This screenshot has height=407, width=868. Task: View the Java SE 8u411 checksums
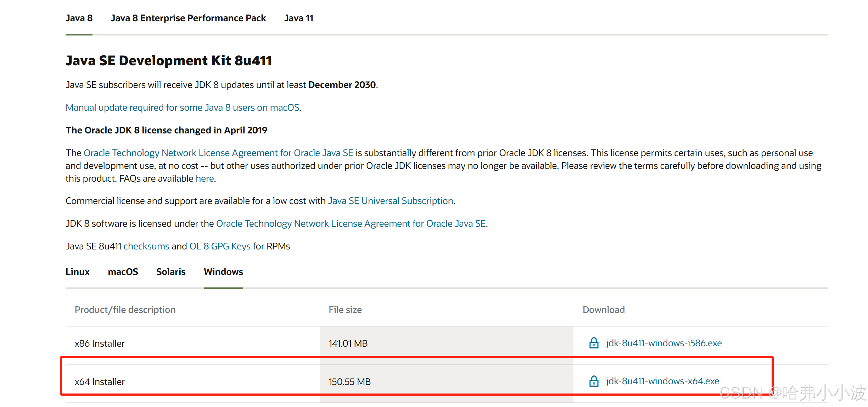146,246
